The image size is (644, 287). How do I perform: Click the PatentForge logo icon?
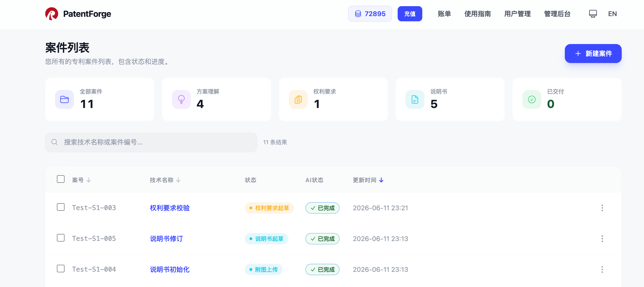(x=51, y=14)
